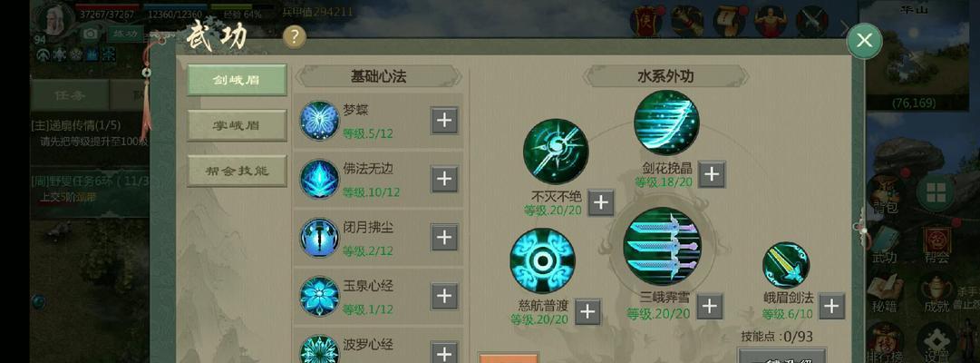Tap the 佛法无边 skill icon
This screenshot has width=980, height=363.
click(x=319, y=179)
